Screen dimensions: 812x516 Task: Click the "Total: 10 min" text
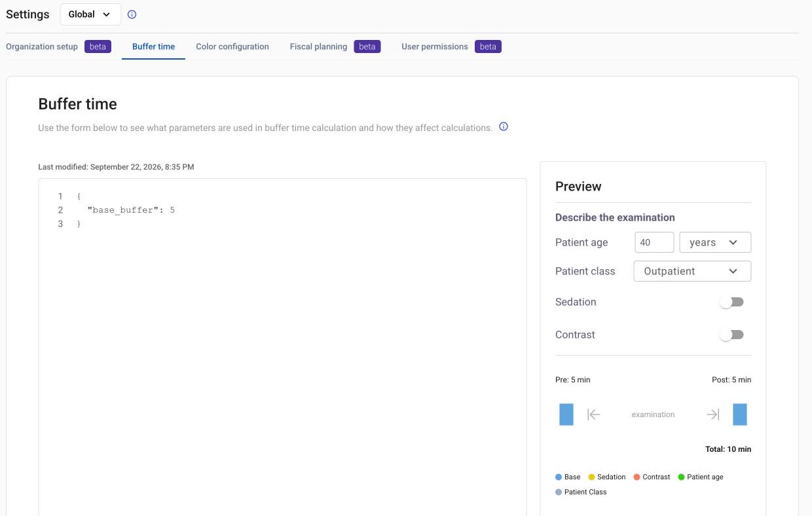click(x=728, y=449)
